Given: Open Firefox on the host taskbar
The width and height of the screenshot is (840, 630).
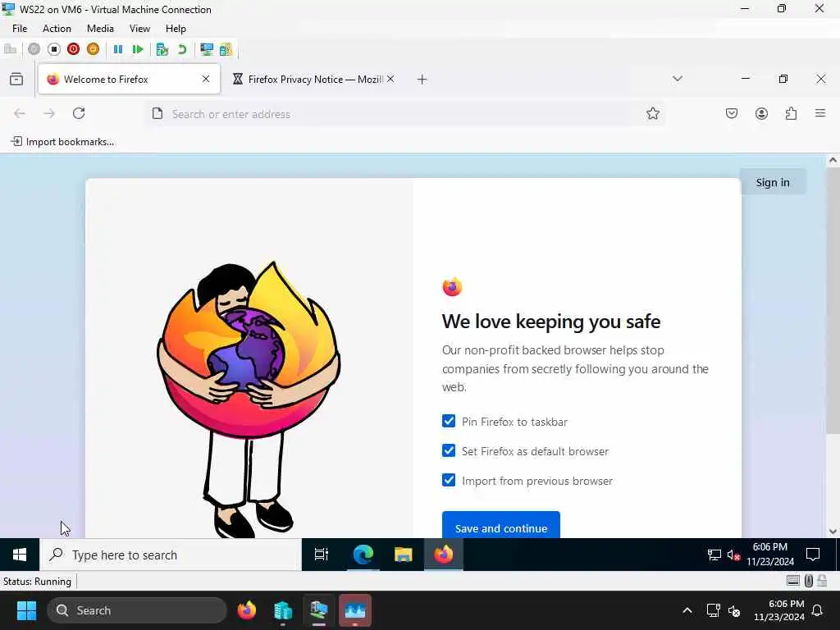Looking at the screenshot, I should pos(246,610).
